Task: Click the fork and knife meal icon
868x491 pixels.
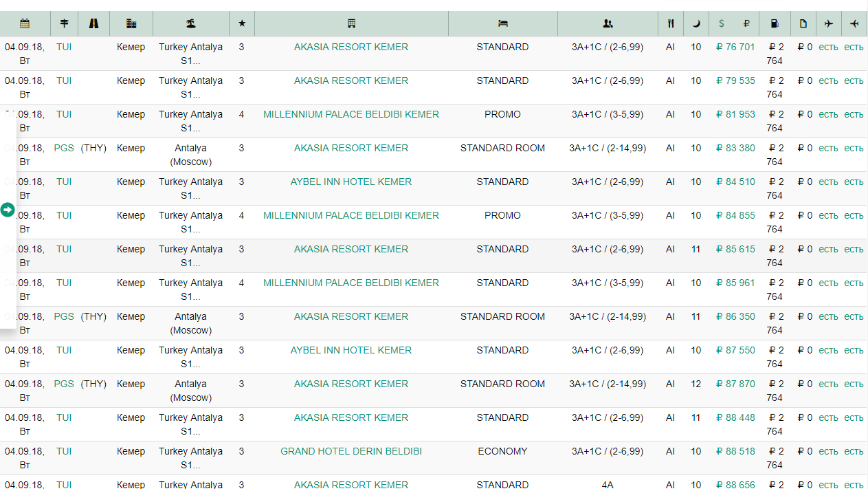Action: tap(671, 23)
